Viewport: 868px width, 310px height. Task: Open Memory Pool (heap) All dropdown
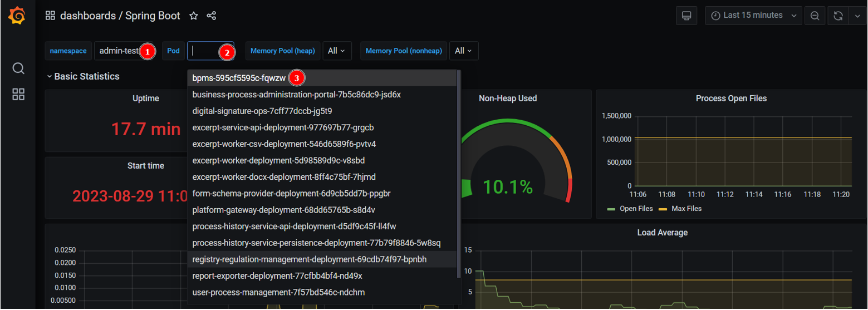[337, 51]
